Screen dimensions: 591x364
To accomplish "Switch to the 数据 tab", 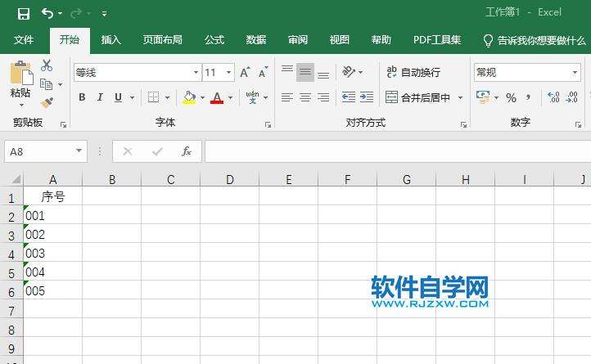I will [x=256, y=39].
